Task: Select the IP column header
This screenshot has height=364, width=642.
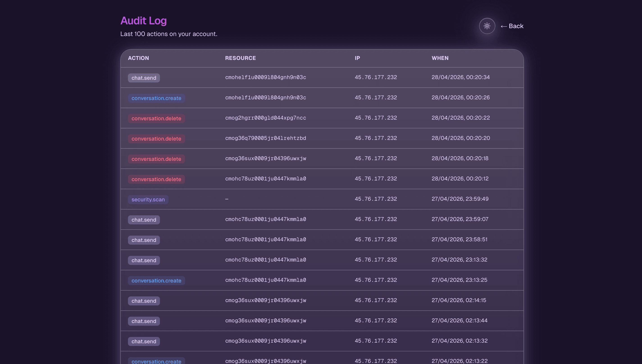Action: point(357,58)
